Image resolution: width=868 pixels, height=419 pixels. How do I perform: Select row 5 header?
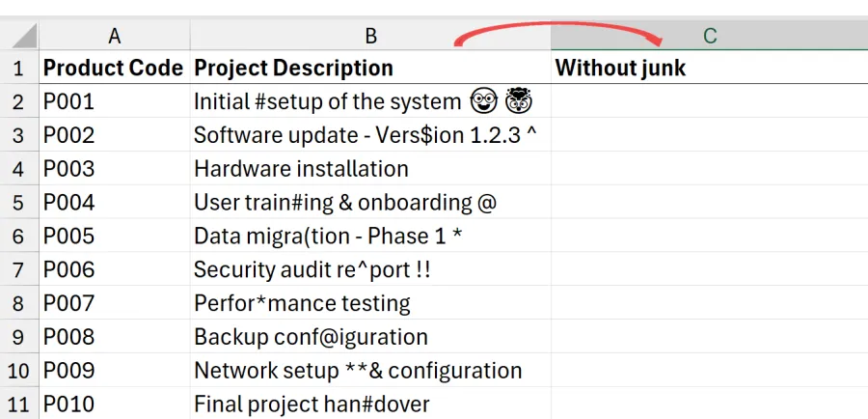point(18,203)
